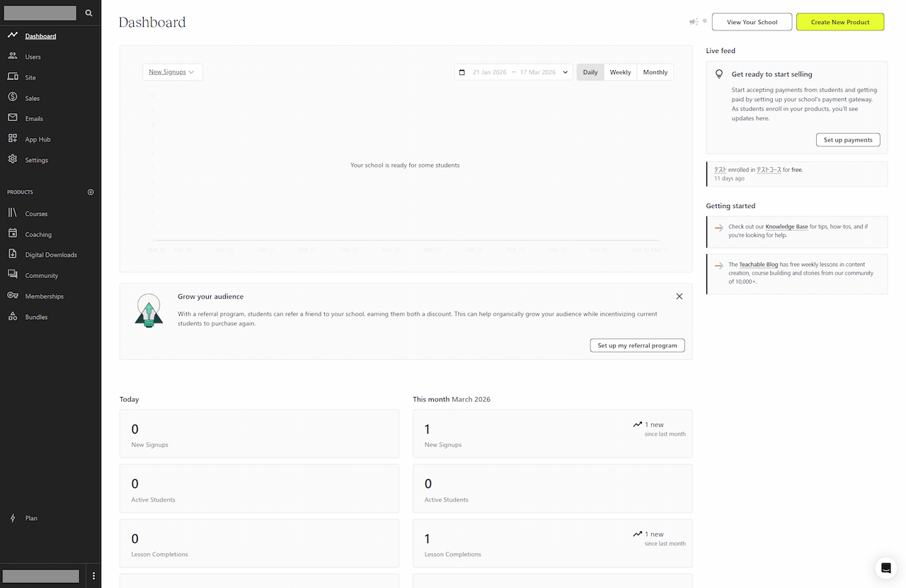This screenshot has width=906, height=588.
Task: Open the three-dot menu at sidebar bottom
Action: [93, 575]
